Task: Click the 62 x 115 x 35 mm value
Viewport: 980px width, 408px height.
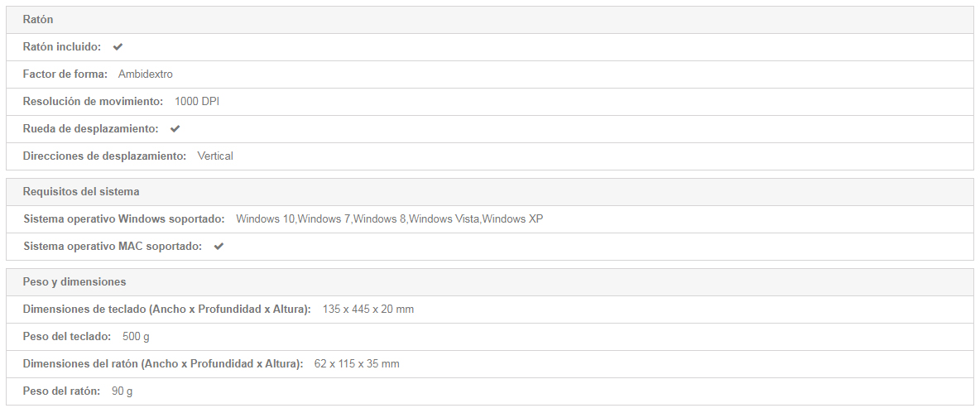Action: (357, 363)
